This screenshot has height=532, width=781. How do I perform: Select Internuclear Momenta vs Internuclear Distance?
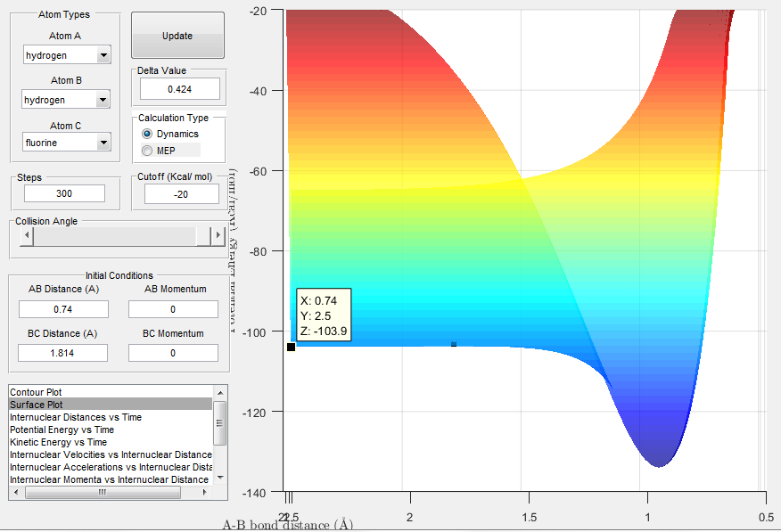point(111,479)
